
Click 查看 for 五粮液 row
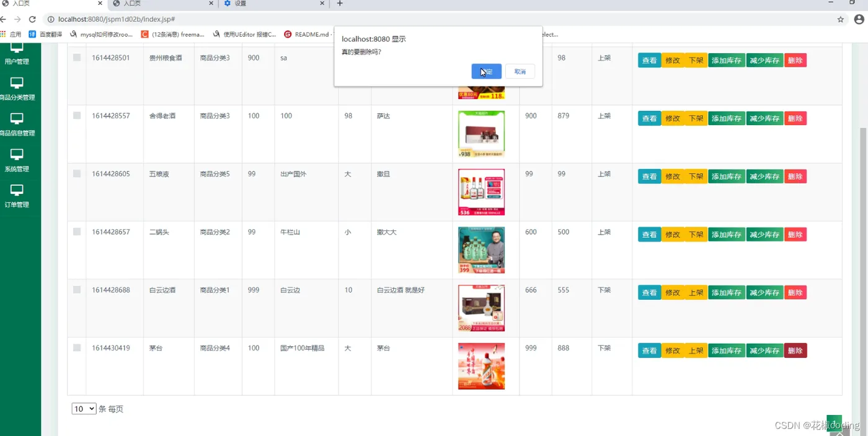point(649,177)
